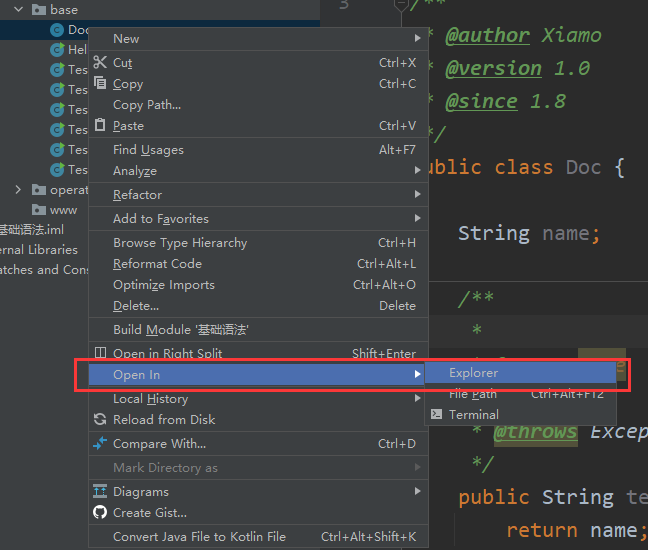
Task: Select Copy in the context menu
Action: [x=259, y=84]
